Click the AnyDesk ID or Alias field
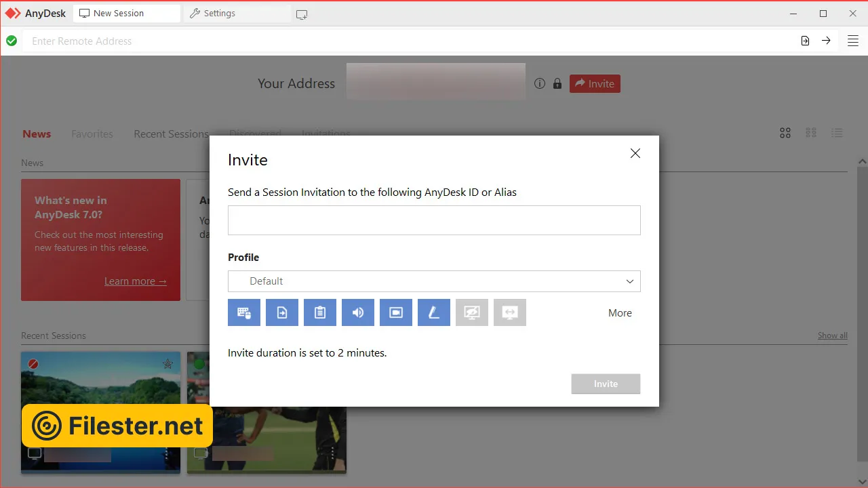Screen dimensions: 868x488 (434, 220)
